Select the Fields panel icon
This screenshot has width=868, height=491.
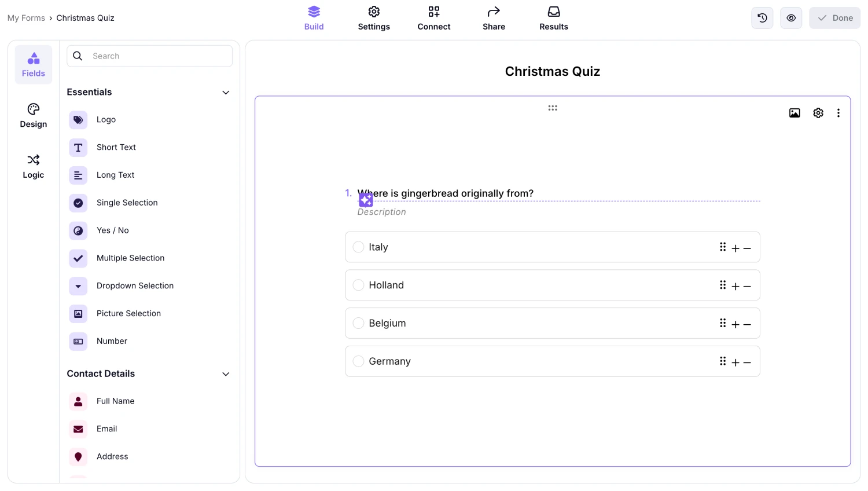(x=33, y=64)
